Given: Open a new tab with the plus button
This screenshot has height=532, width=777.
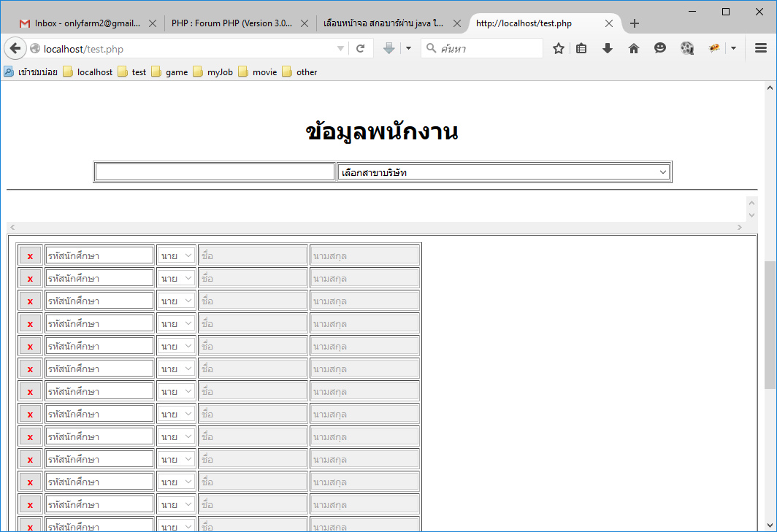Looking at the screenshot, I should click(634, 23).
